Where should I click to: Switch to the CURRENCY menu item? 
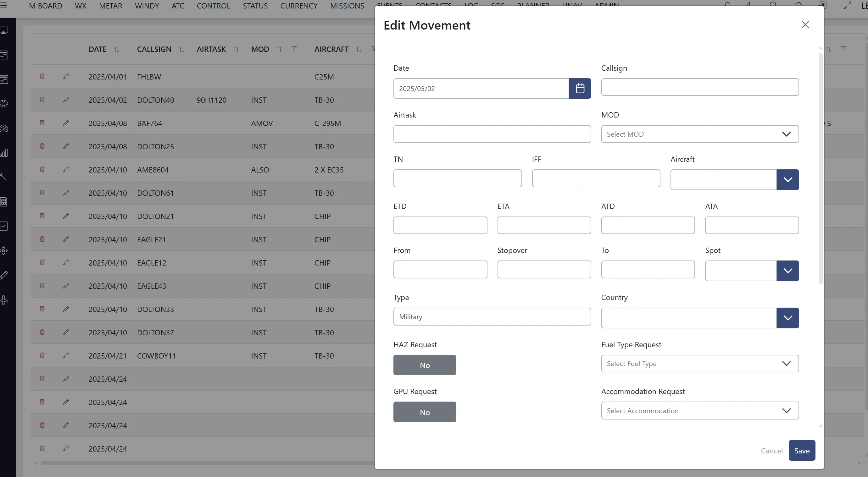tap(298, 5)
